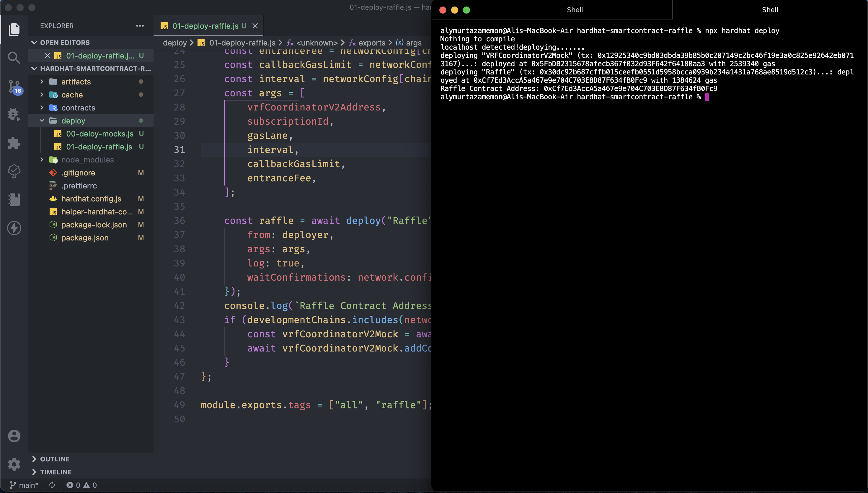Open More Actions in the Explorer header

140,26
